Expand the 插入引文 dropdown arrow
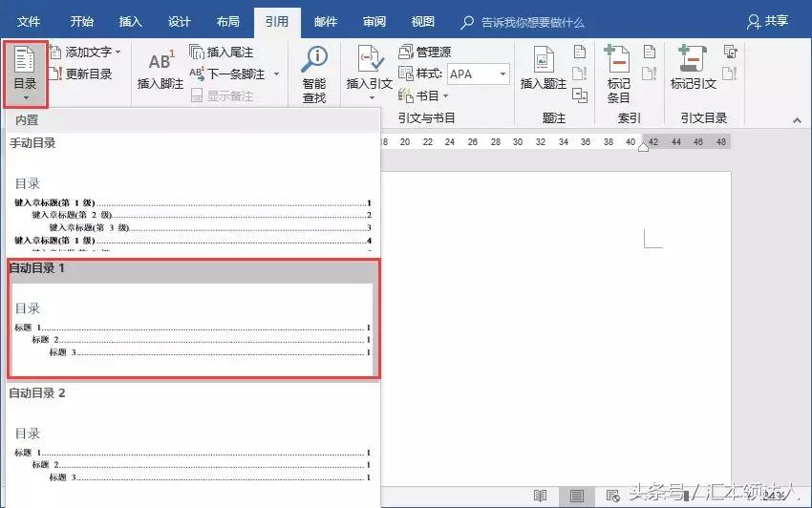The width and height of the screenshot is (812, 508). (x=372, y=97)
